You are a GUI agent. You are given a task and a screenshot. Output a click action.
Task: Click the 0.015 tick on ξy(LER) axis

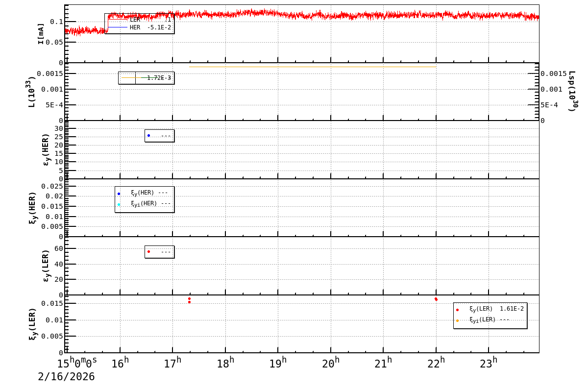pos(52,303)
